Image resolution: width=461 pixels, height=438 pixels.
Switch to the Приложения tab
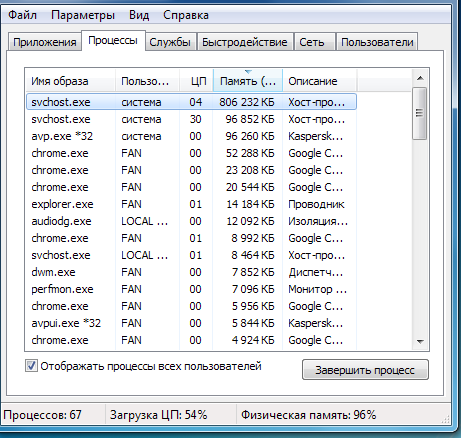(45, 42)
